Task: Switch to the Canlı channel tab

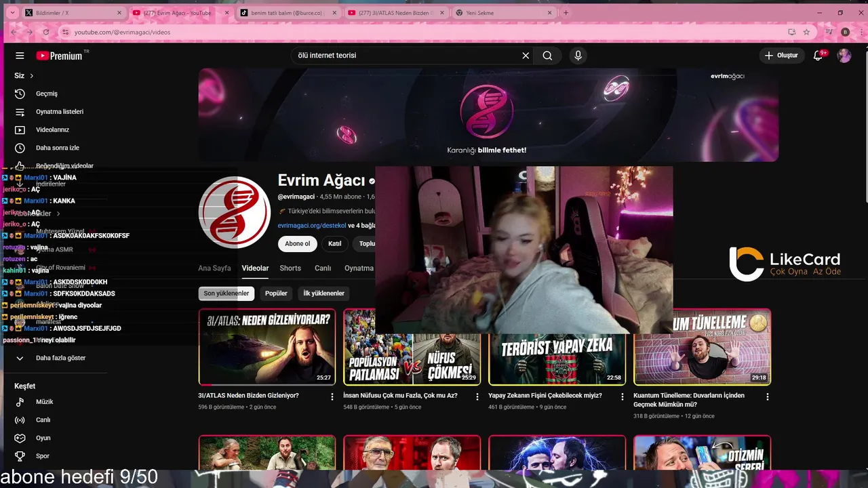Action: point(323,268)
